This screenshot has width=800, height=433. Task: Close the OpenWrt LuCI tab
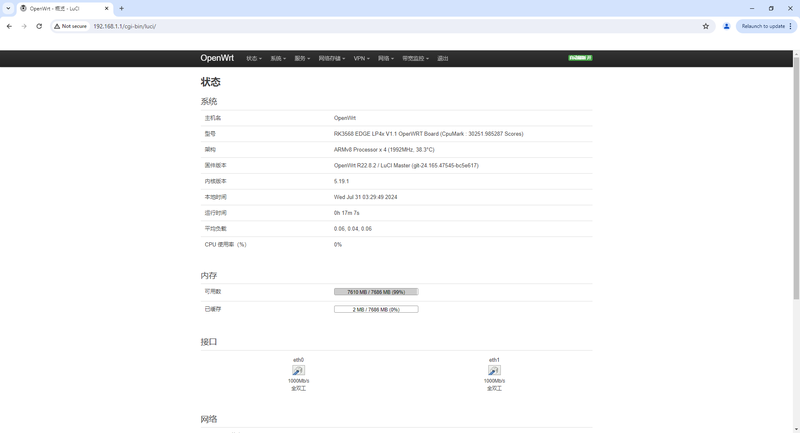point(107,9)
